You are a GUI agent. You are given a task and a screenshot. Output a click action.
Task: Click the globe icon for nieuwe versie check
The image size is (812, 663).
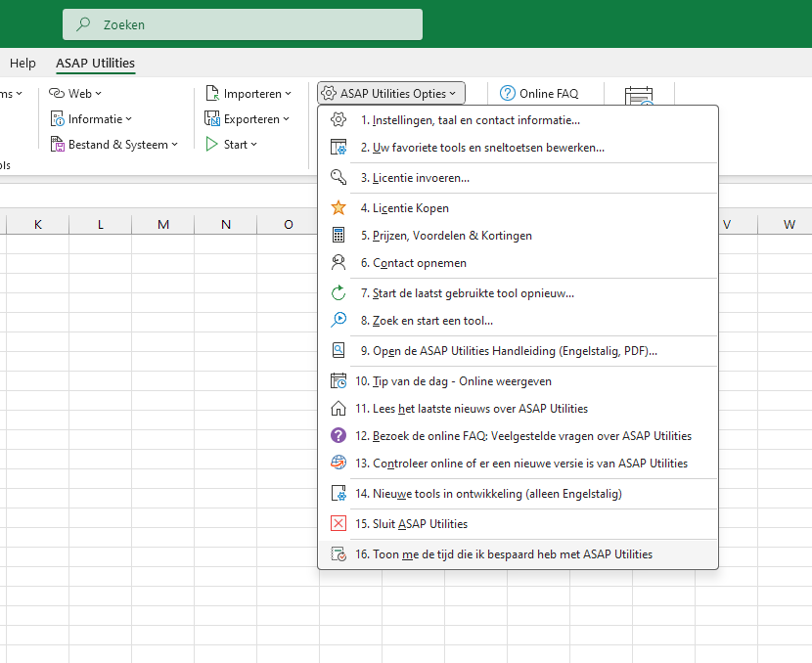(x=338, y=463)
